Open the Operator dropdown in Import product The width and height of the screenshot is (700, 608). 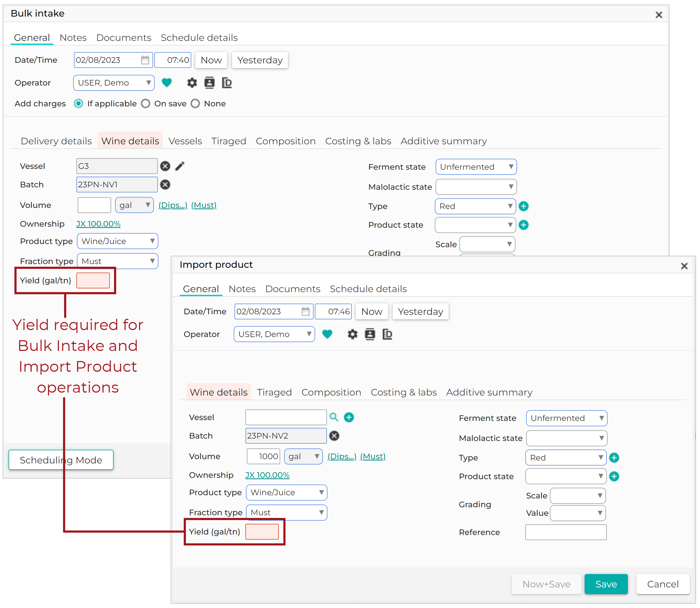tap(274, 334)
